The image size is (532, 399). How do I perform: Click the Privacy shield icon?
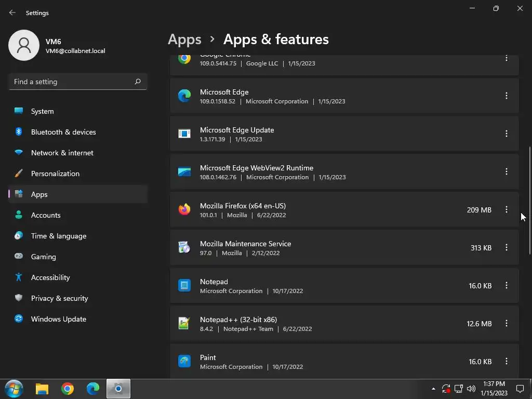click(x=19, y=298)
